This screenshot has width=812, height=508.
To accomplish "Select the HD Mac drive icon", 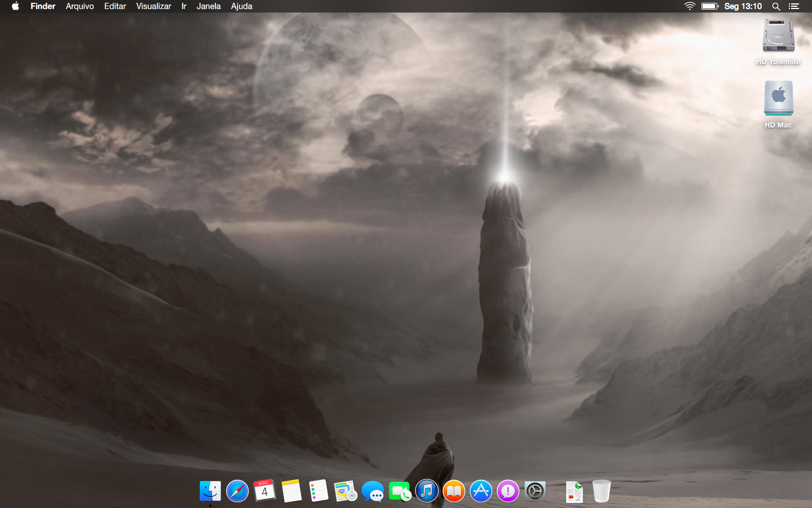I will [779, 99].
